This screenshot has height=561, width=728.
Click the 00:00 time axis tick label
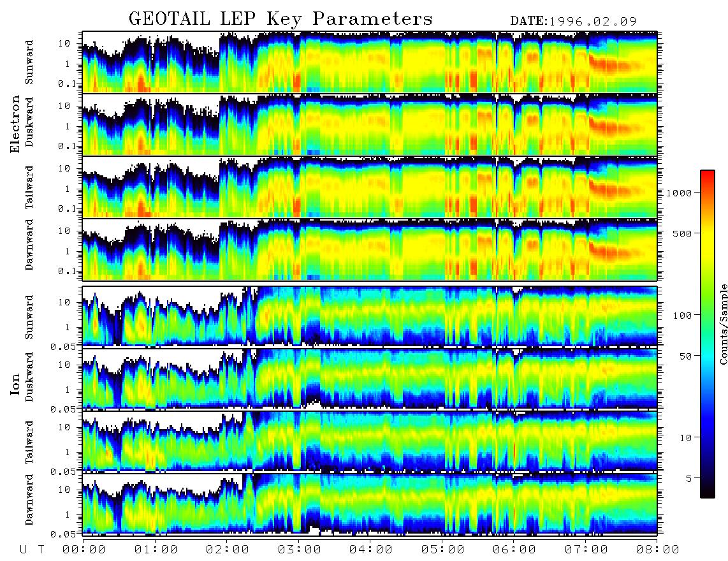point(84,550)
